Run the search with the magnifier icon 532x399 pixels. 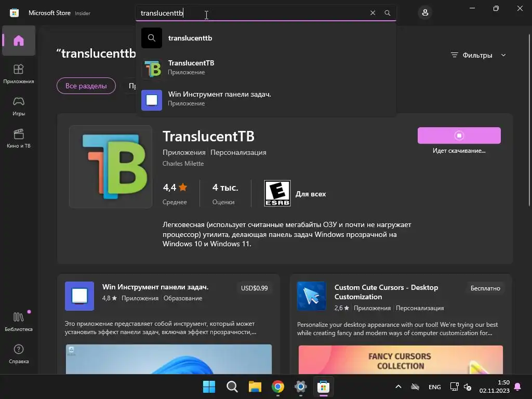pos(387,13)
